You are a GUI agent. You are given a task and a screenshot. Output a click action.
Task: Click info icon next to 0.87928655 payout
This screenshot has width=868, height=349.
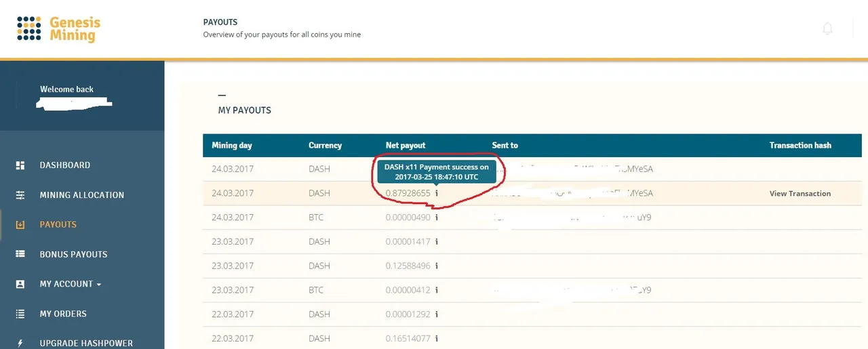click(x=437, y=193)
